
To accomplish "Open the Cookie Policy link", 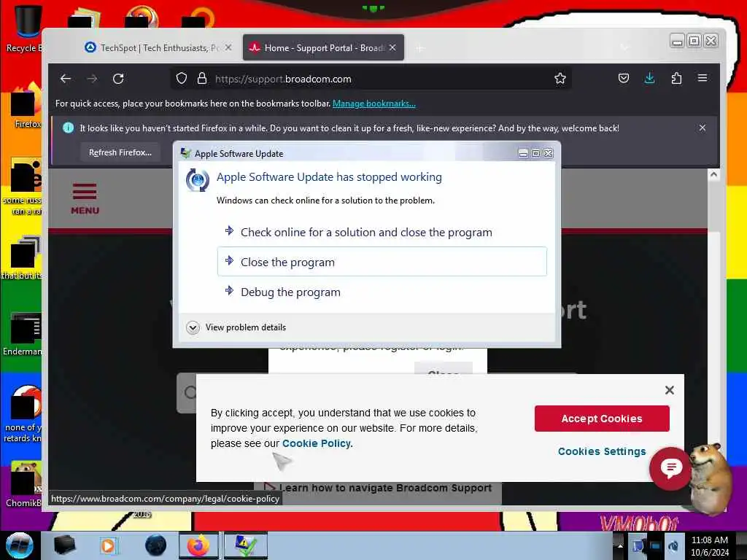I will pos(317,443).
